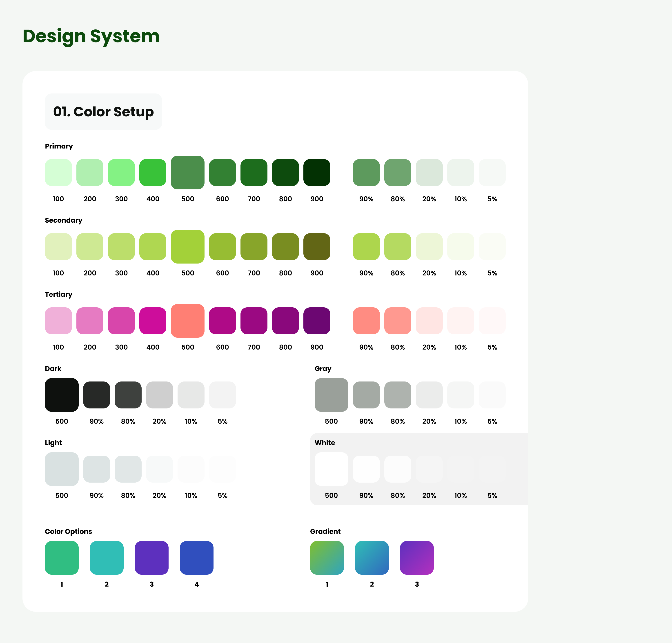672x643 pixels.
Task: Choose the Gray 80% swatch
Action: point(398,395)
